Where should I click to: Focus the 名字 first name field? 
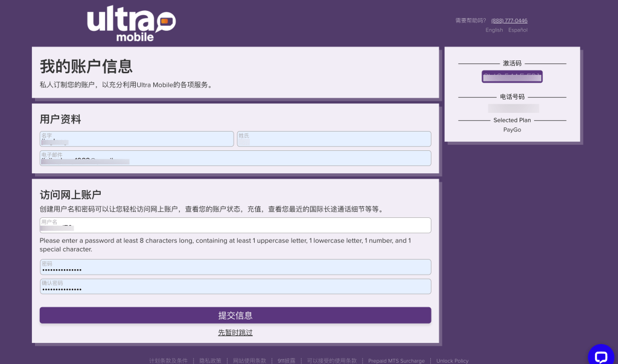137,139
